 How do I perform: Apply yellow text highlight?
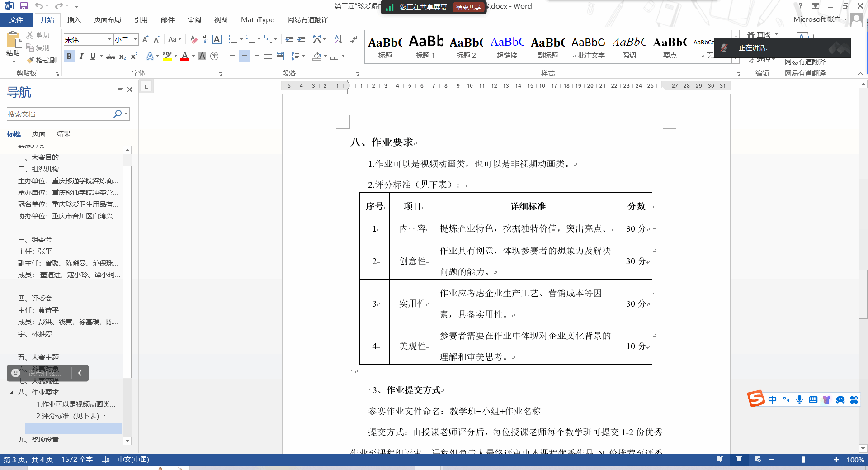(167, 56)
